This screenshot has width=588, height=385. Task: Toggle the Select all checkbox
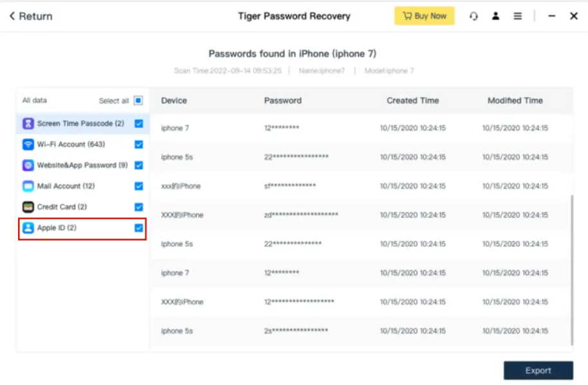tap(138, 100)
